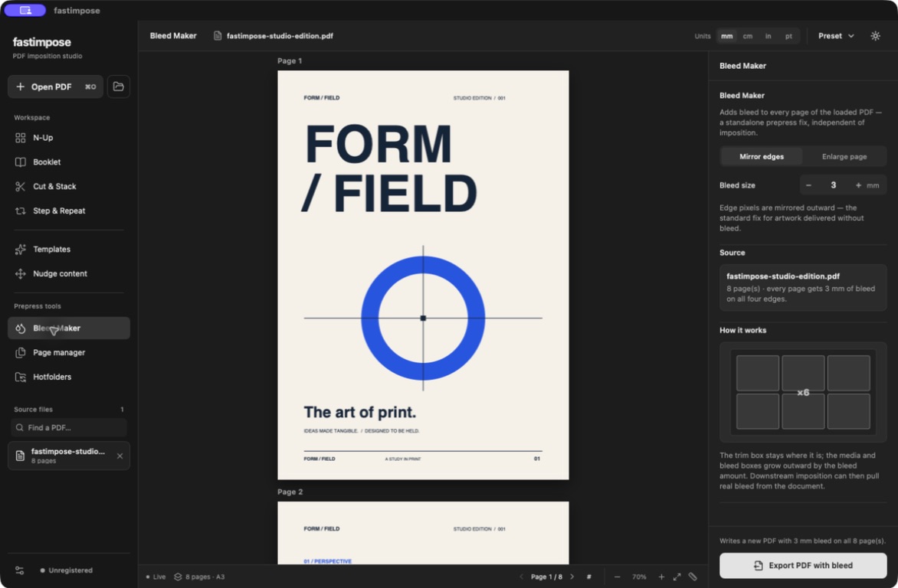
Task: Click the purple app icon in title bar
Action: pyautogui.click(x=25, y=10)
